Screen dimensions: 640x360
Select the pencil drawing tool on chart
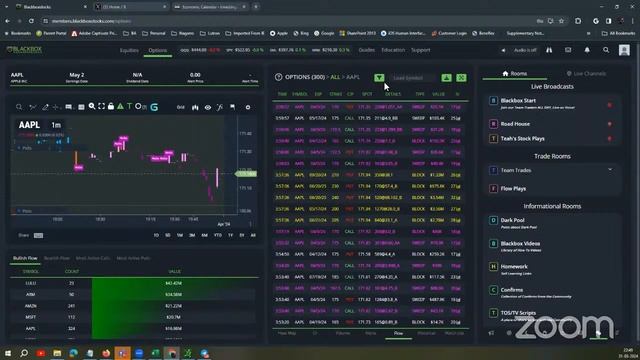45,107
